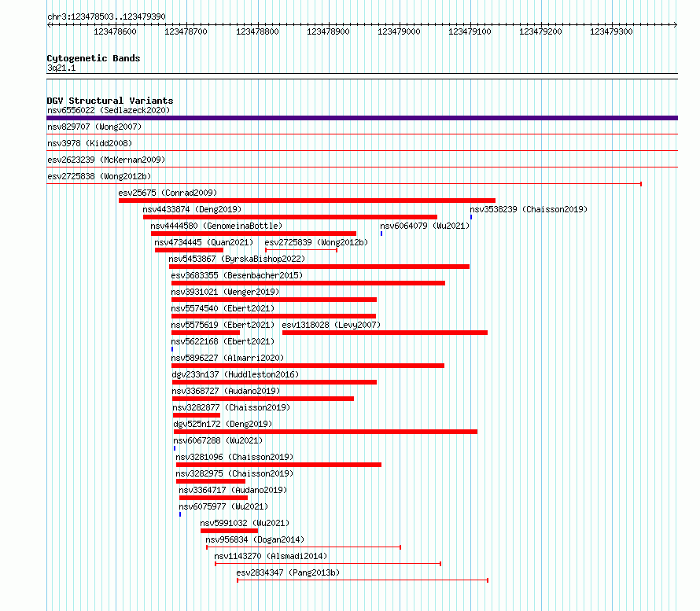Select the thin esv2725839 variant span
The height and width of the screenshot is (611, 700).
click(x=301, y=250)
